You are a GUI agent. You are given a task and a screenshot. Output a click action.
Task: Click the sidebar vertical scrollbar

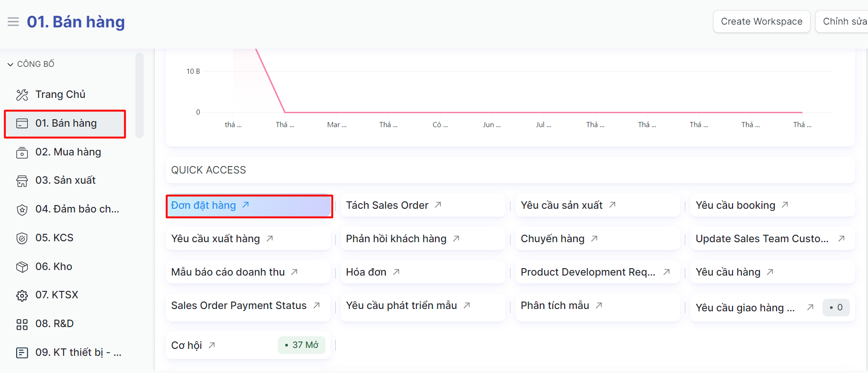(139, 95)
